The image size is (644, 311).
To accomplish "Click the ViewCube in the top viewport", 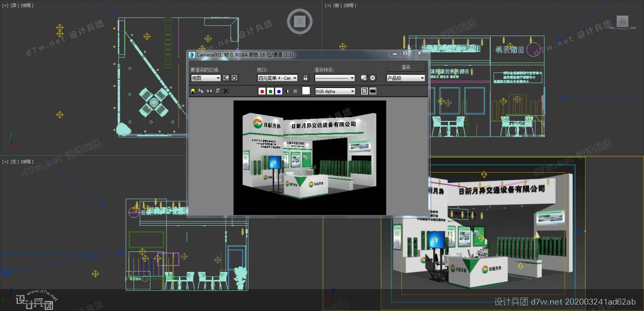I will click(x=301, y=21).
